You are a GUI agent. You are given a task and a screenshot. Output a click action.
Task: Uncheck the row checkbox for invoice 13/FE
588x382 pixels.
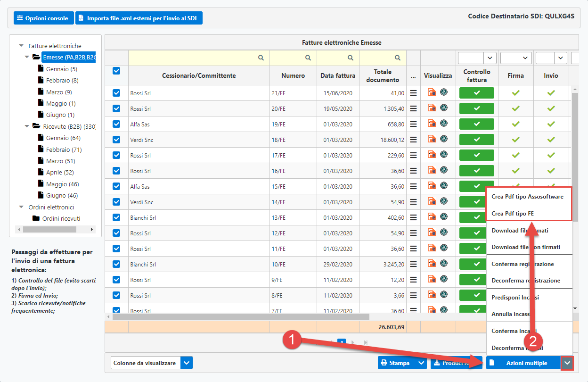pyautogui.click(x=116, y=217)
